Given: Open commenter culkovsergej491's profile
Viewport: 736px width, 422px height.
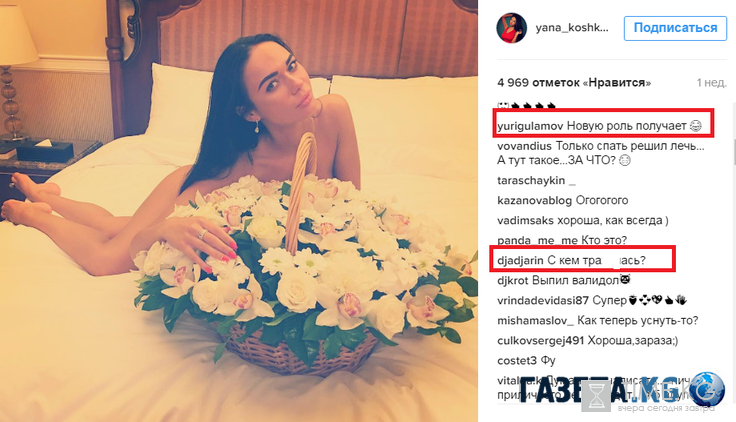Looking at the screenshot, I should [540, 341].
